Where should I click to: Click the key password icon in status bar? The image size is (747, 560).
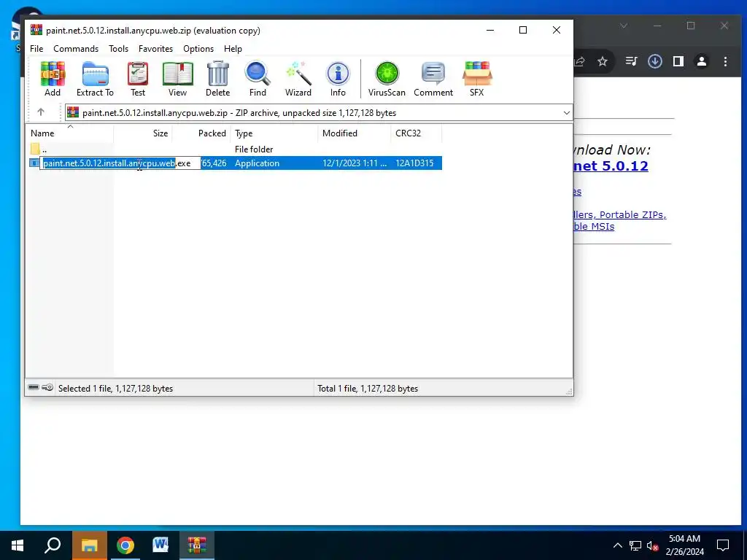(x=47, y=388)
